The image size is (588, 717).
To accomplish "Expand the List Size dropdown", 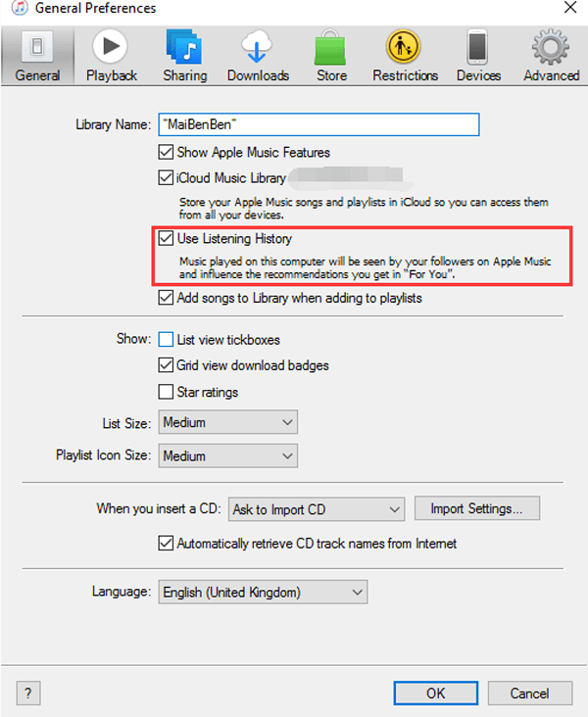I will 227,422.
